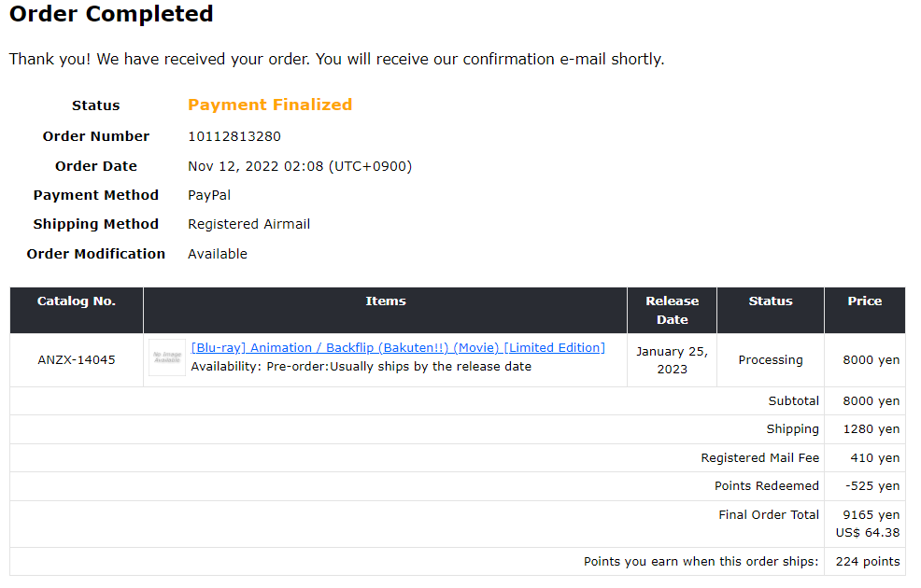This screenshot has height=588, width=921.
Task: Click the 'Price' column header
Action: click(864, 301)
